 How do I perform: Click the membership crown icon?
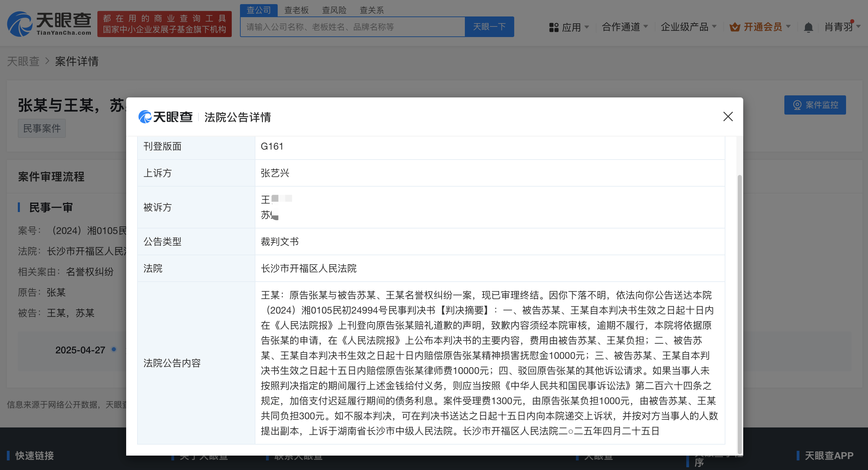pos(735,27)
